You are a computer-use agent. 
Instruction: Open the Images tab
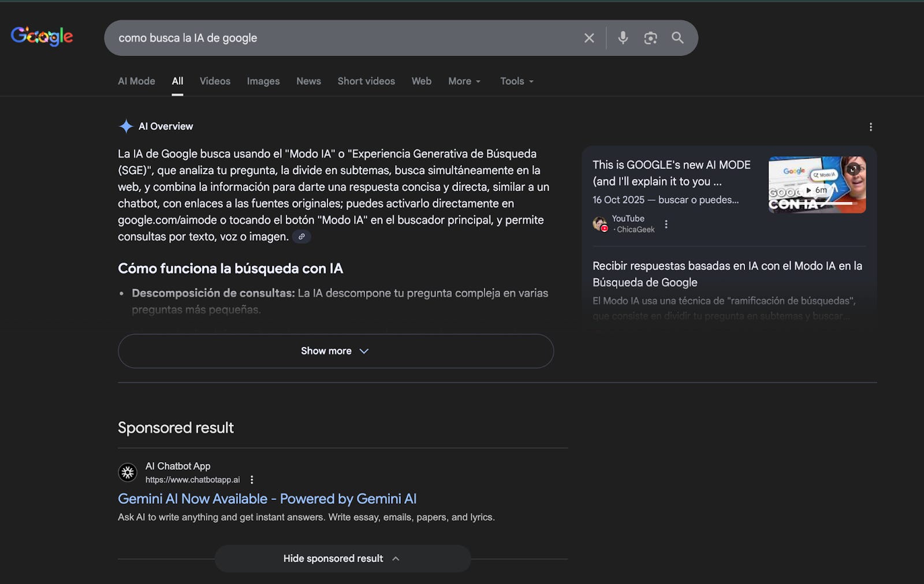(263, 81)
